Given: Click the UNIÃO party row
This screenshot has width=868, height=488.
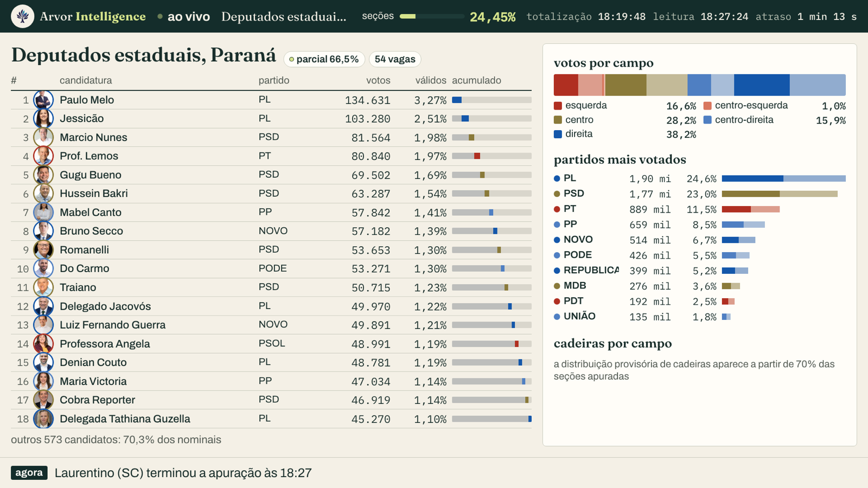Looking at the screenshot, I should coord(699,317).
